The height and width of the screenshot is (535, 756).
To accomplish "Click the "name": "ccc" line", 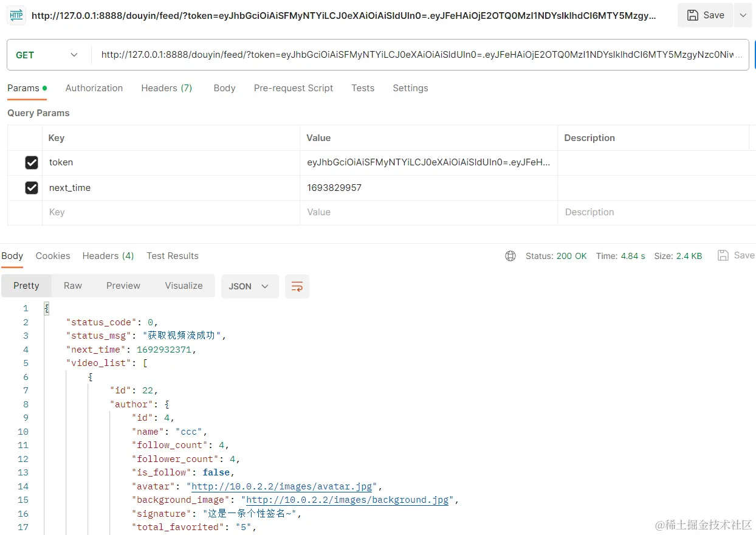I will (x=169, y=432).
